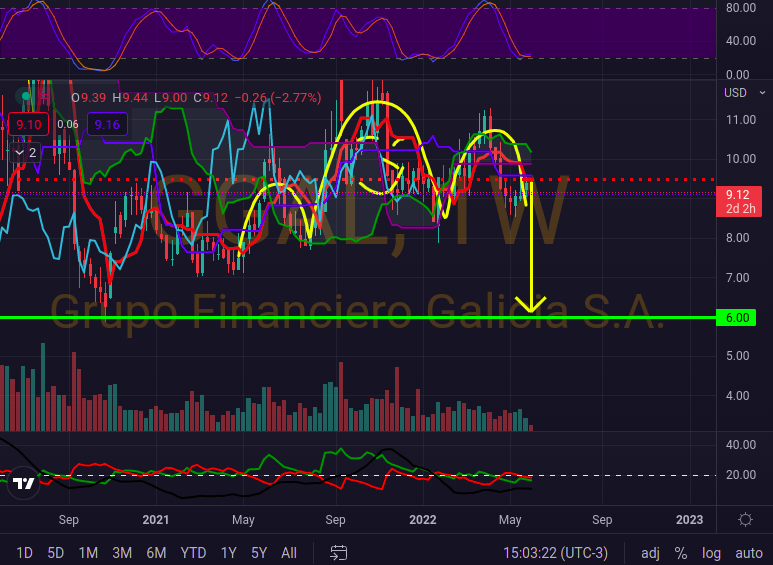Enable auto scale mode

click(x=748, y=552)
